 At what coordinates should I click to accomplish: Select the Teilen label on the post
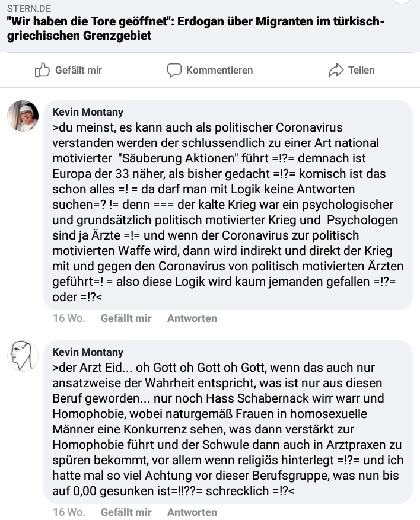tap(361, 70)
